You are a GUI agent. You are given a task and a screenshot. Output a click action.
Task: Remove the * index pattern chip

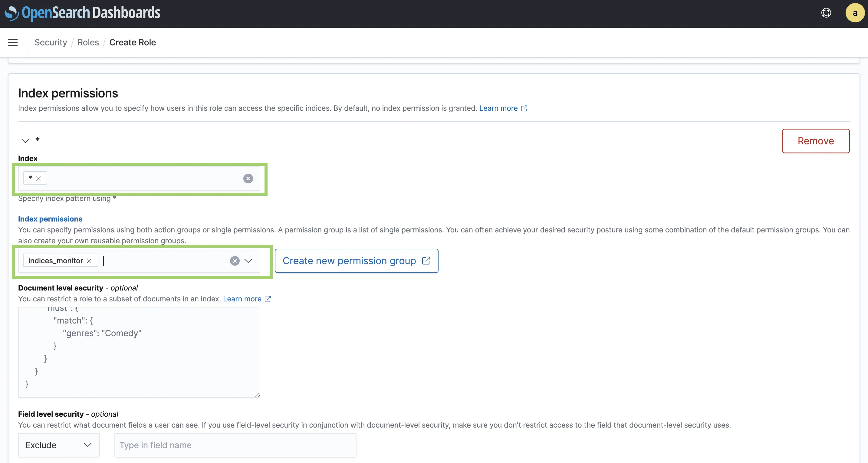coord(38,179)
